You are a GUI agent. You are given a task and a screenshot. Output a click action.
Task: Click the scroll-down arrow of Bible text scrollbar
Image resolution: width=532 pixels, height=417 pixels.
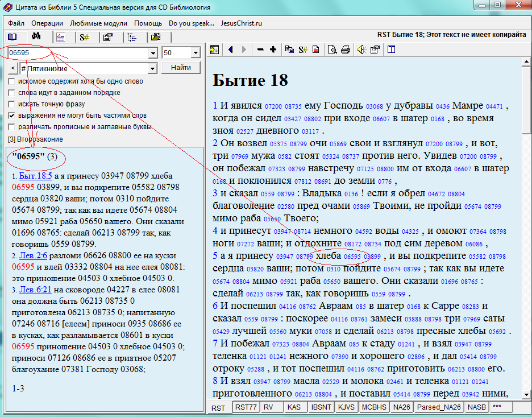tap(526, 395)
